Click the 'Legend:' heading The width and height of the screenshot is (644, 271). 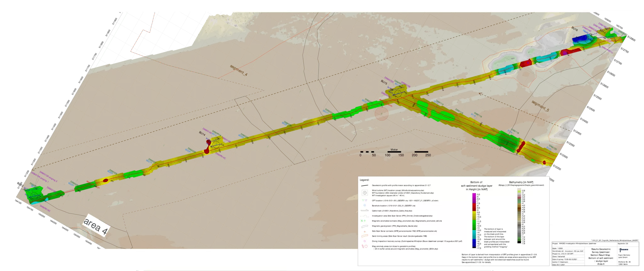click(364, 180)
